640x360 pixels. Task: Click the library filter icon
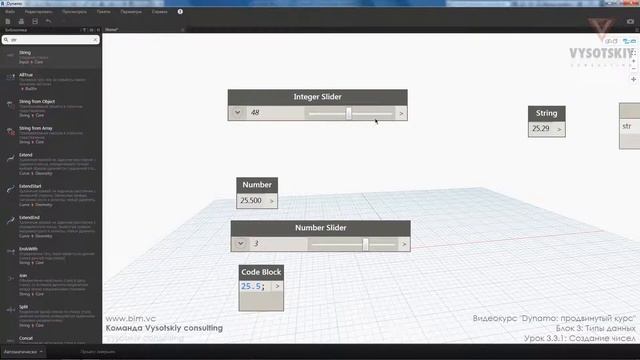pos(84,30)
